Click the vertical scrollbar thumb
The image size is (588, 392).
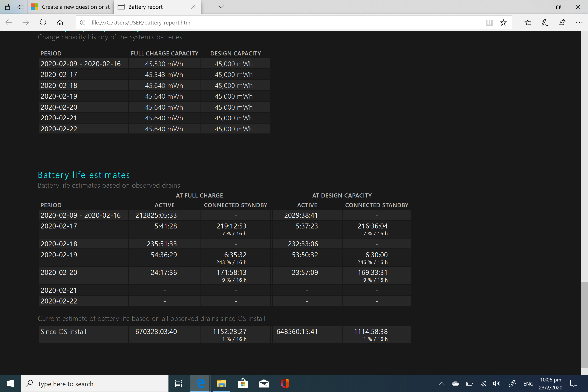pyautogui.click(x=584, y=325)
